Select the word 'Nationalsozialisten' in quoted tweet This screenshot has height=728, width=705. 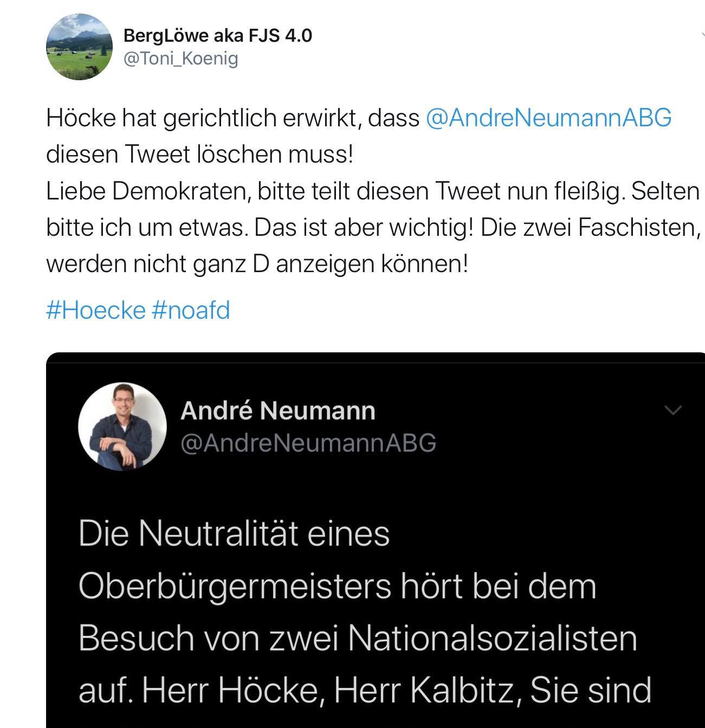click(x=493, y=638)
